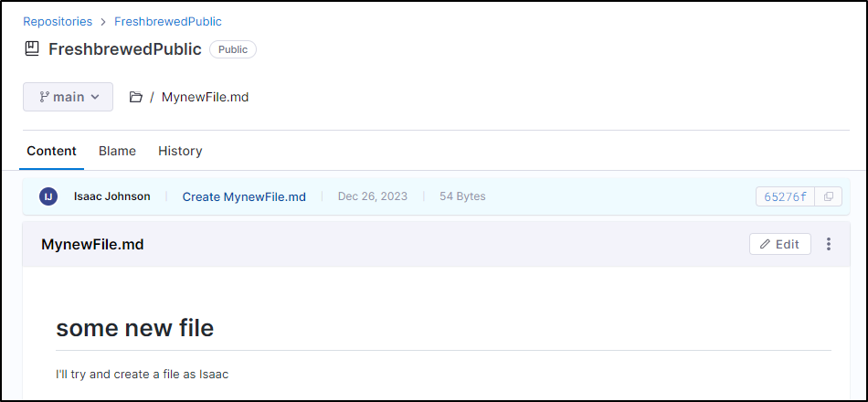868x402 pixels.
Task: Click the Edit file button
Action: [x=780, y=244]
